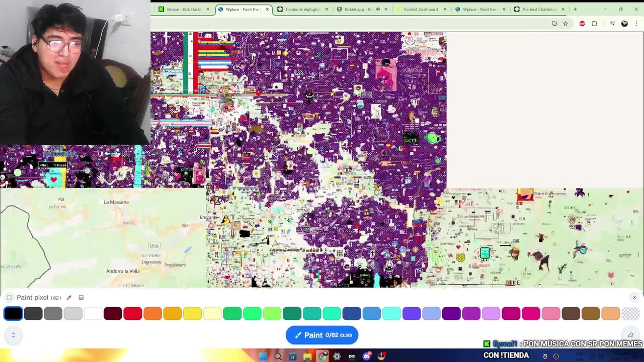The width and height of the screenshot is (644, 362).
Task: Select the beige color swatch
Action: (610, 314)
